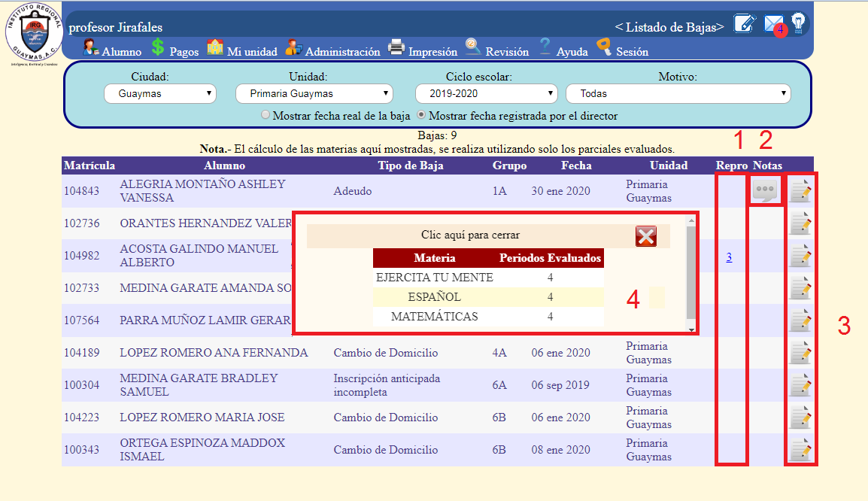The image size is (868, 501).
Task: Click the popup vertical scrollbar thumb
Action: (x=690, y=272)
